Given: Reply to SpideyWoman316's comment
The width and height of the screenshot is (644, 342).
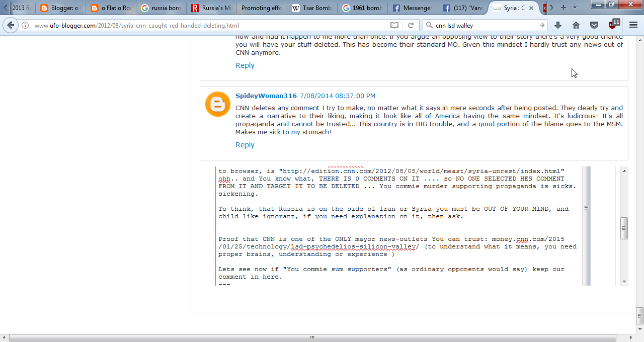Looking at the screenshot, I should 245,145.
